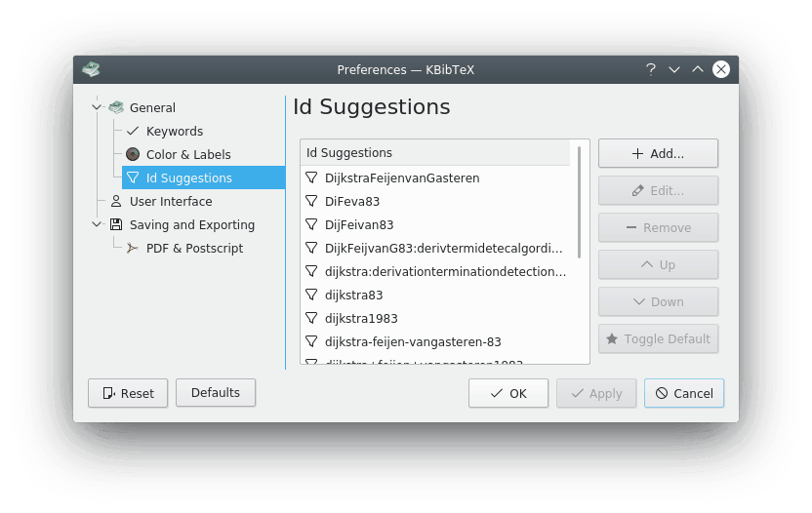Move suggestion Up
Viewport: 812px width, 513px height.
pyautogui.click(x=658, y=264)
